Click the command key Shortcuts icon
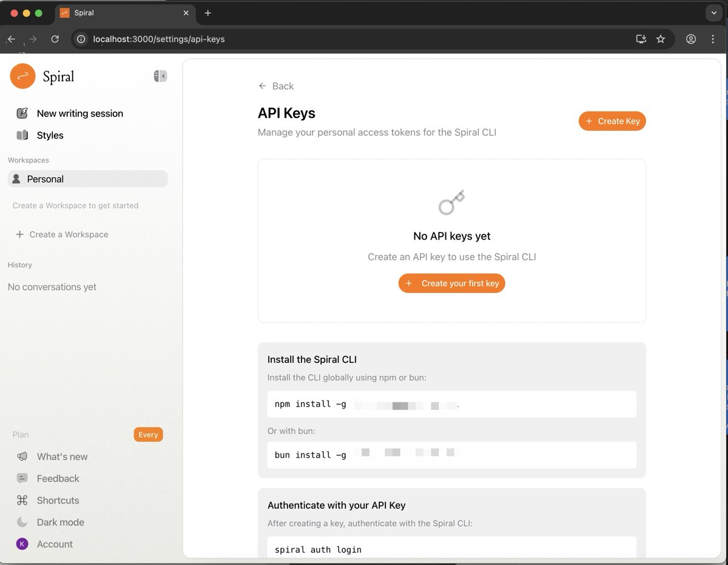Viewport: 728px width, 565px height. (x=22, y=500)
